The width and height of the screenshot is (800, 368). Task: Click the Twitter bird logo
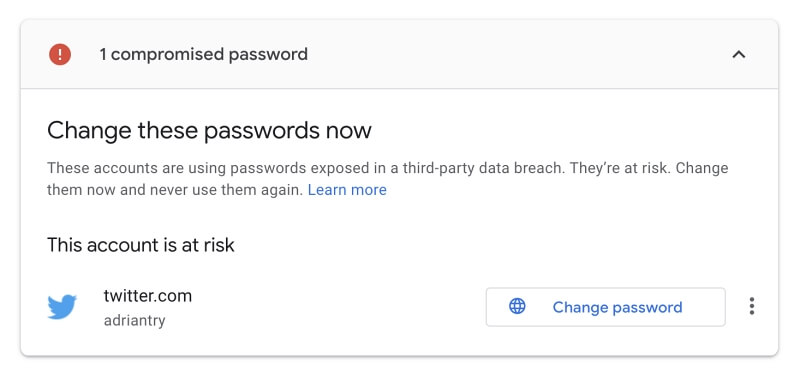[x=62, y=307]
